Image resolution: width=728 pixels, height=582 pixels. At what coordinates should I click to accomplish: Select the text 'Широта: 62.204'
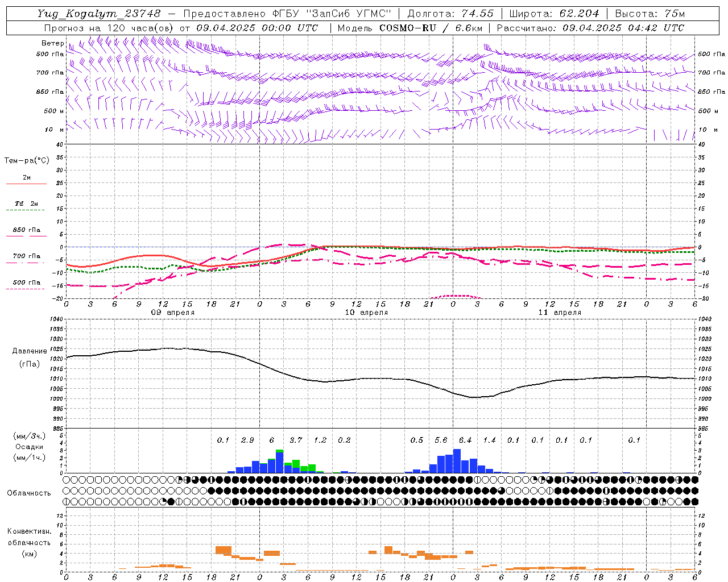click(x=554, y=14)
